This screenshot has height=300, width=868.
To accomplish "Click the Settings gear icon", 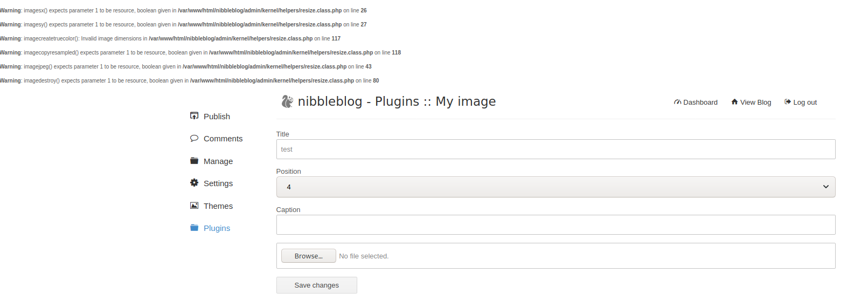I will click(x=194, y=183).
